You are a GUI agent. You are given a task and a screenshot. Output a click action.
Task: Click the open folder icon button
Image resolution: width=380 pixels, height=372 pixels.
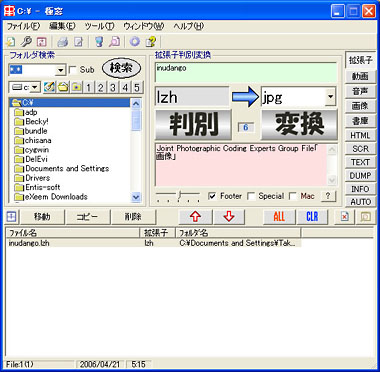click(x=63, y=88)
